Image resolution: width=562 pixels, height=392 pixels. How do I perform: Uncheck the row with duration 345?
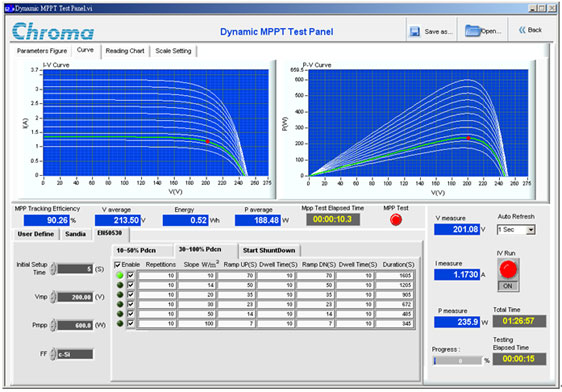coord(130,323)
